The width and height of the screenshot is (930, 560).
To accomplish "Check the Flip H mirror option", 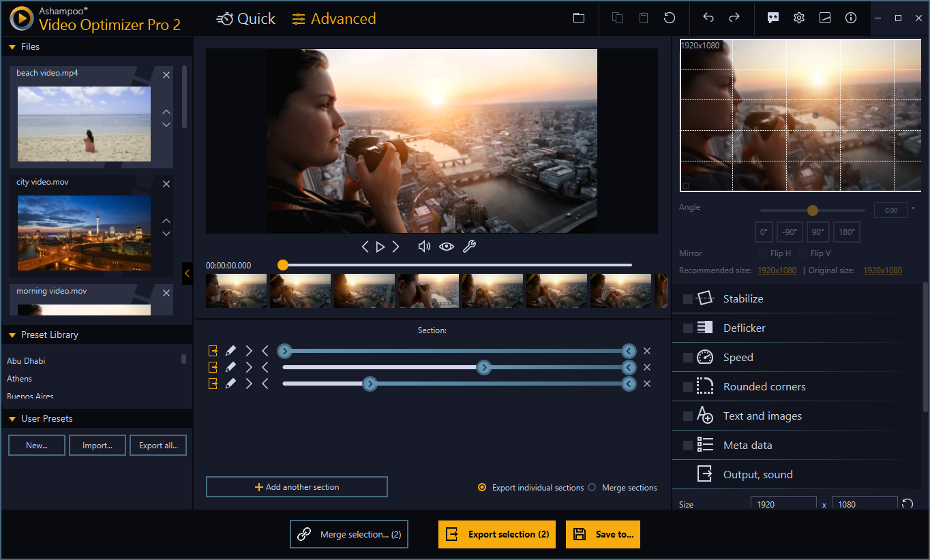I will (x=762, y=253).
